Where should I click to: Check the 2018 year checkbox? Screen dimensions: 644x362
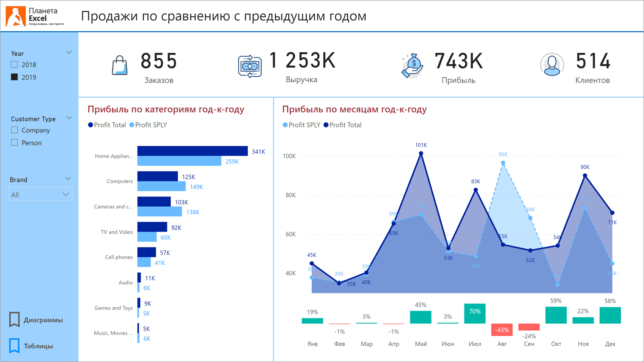tap(15, 65)
